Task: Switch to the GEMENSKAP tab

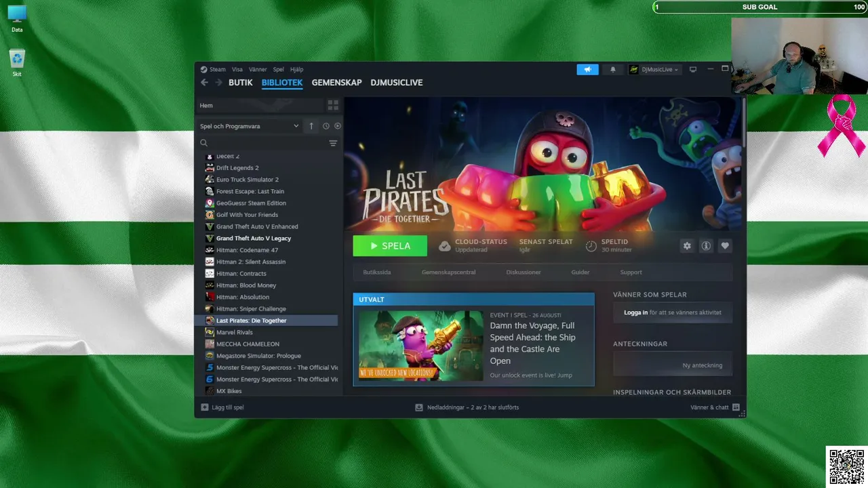Action: coord(337,83)
